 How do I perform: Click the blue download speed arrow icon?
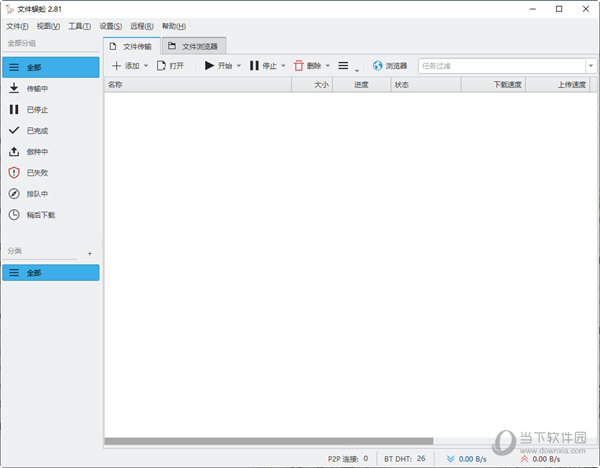(x=450, y=458)
